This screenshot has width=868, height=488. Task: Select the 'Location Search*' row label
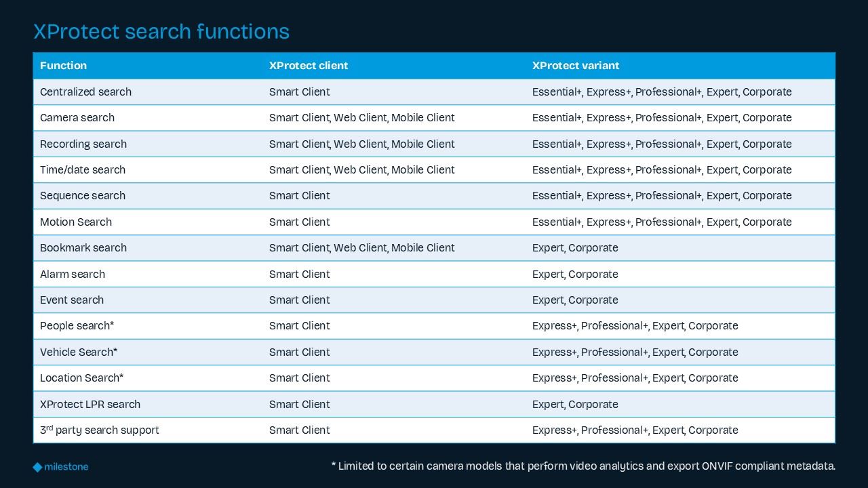coord(81,378)
